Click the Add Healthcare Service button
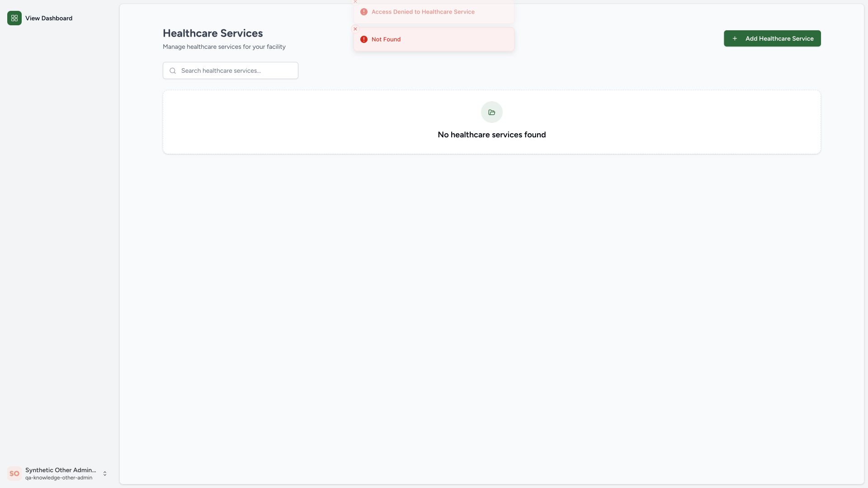868x488 pixels. [772, 38]
